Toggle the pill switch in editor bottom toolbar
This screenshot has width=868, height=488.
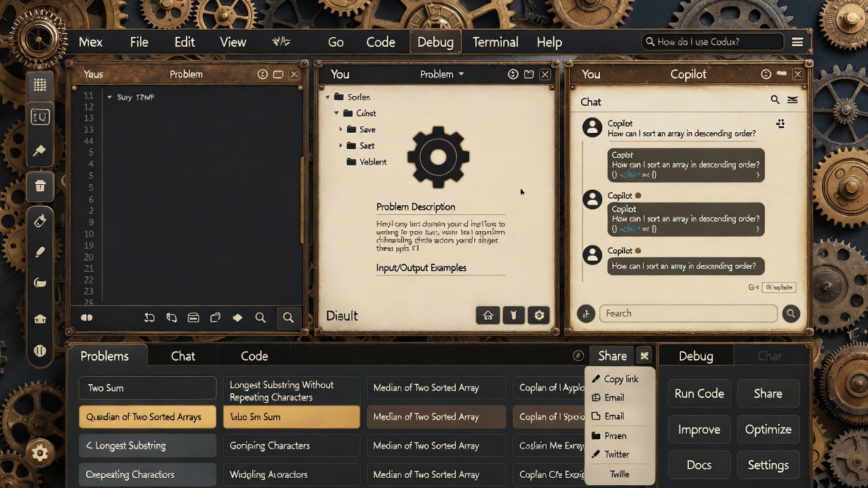tap(87, 317)
